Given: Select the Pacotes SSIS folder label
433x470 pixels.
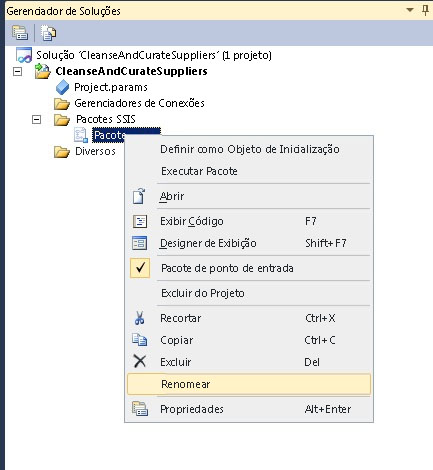Looking at the screenshot, I should 106,119.
